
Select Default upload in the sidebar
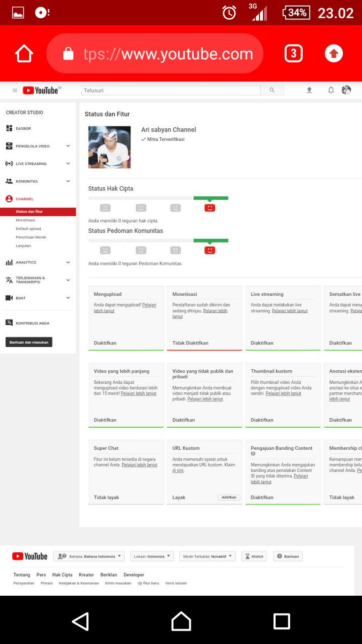pos(28,229)
